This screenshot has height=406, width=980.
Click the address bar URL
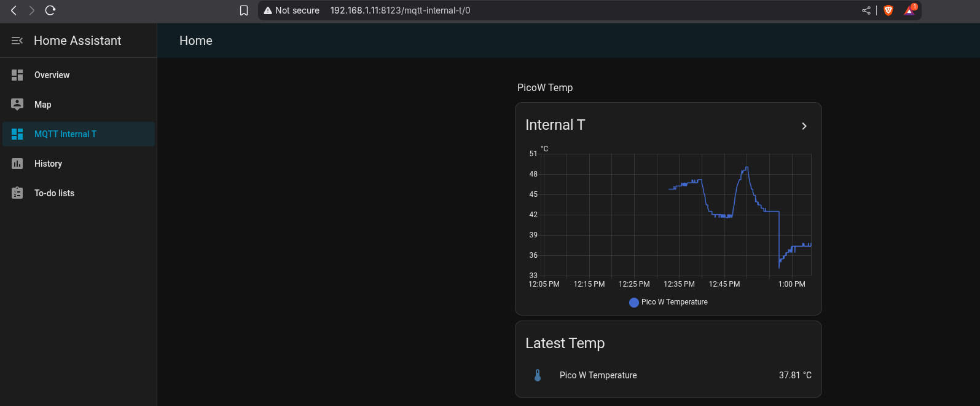(401, 10)
